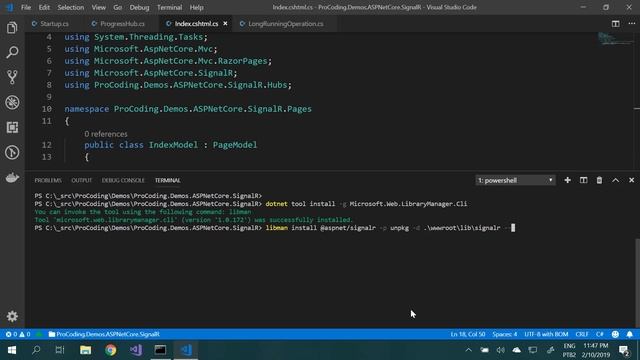The image size is (640, 360).
Task: Open File Explorer from taskbar
Action: pos(85,350)
